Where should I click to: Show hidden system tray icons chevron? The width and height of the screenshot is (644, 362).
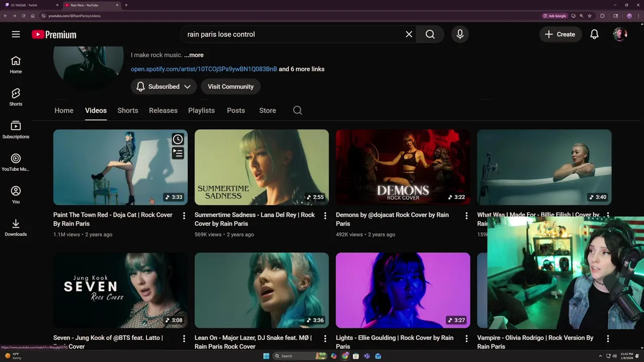point(600,356)
